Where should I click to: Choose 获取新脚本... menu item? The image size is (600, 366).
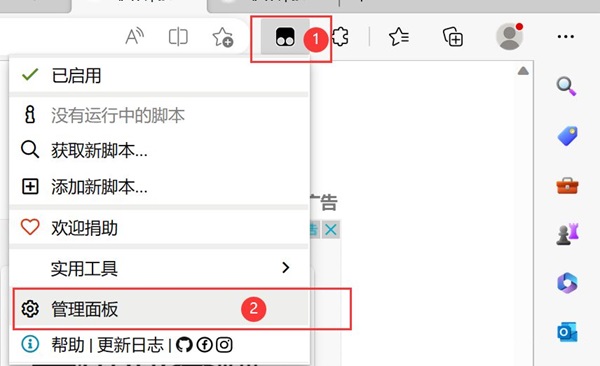pyautogui.click(x=158, y=150)
